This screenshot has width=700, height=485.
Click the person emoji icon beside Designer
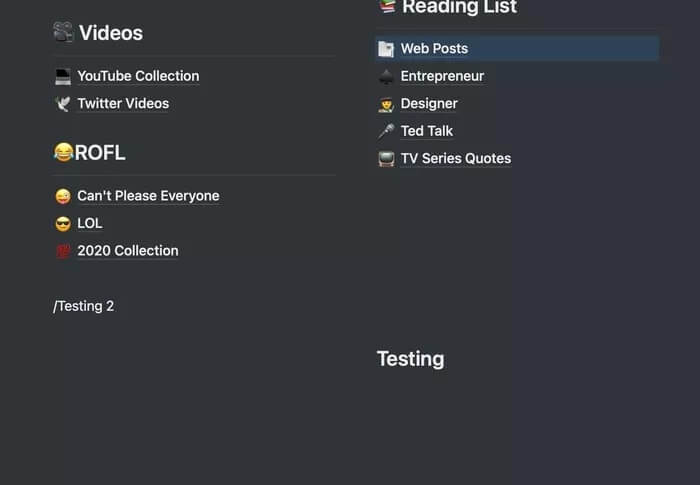[386, 105]
